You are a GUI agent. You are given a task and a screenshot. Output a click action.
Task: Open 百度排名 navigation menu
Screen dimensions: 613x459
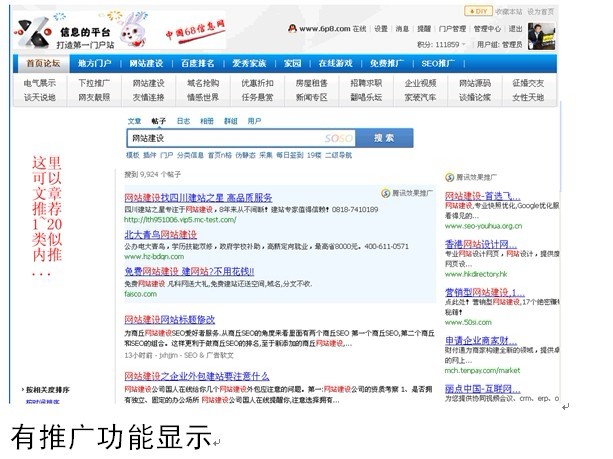(197, 63)
